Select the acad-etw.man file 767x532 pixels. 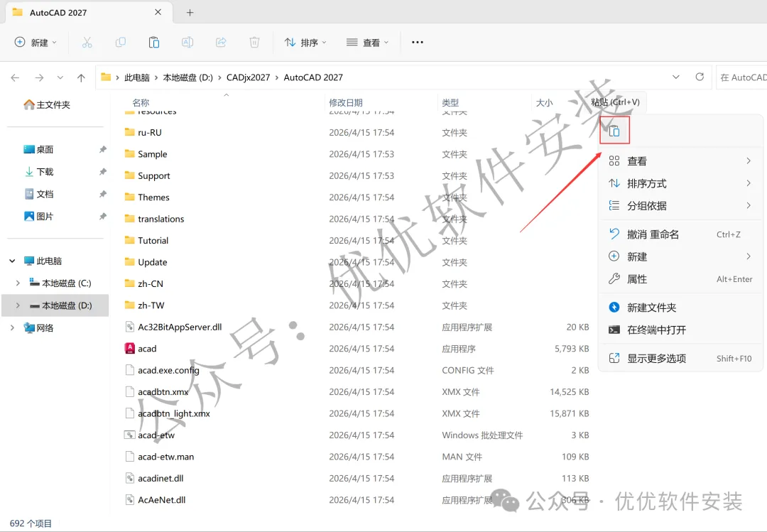(357, 457)
